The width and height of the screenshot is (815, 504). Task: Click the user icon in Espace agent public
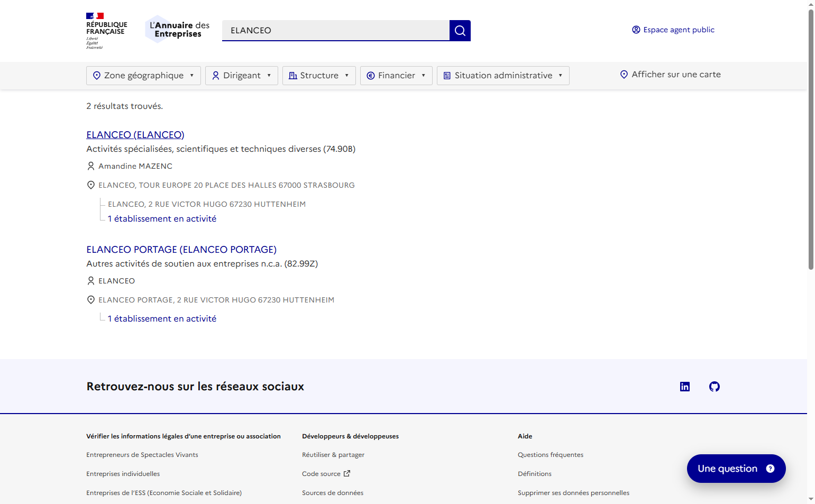tap(636, 30)
